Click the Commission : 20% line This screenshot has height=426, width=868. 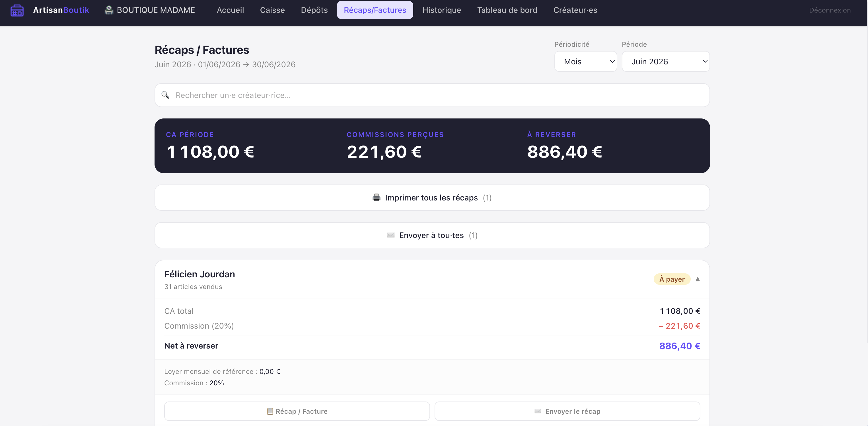pos(194,383)
